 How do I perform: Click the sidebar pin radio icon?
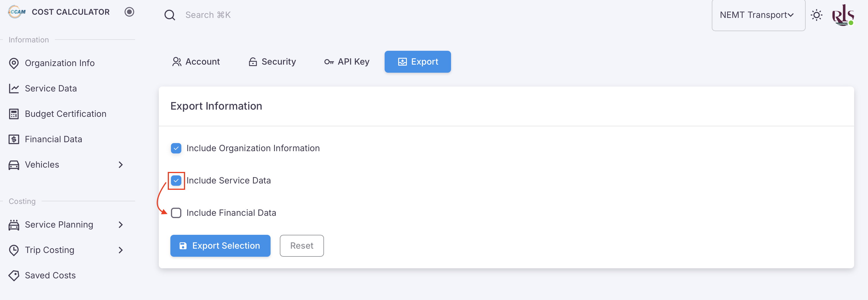(x=129, y=12)
